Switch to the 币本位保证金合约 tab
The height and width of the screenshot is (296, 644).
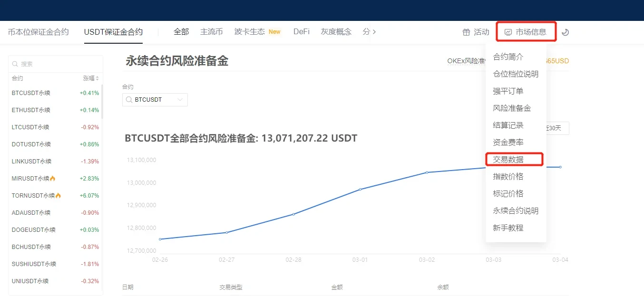(39, 32)
